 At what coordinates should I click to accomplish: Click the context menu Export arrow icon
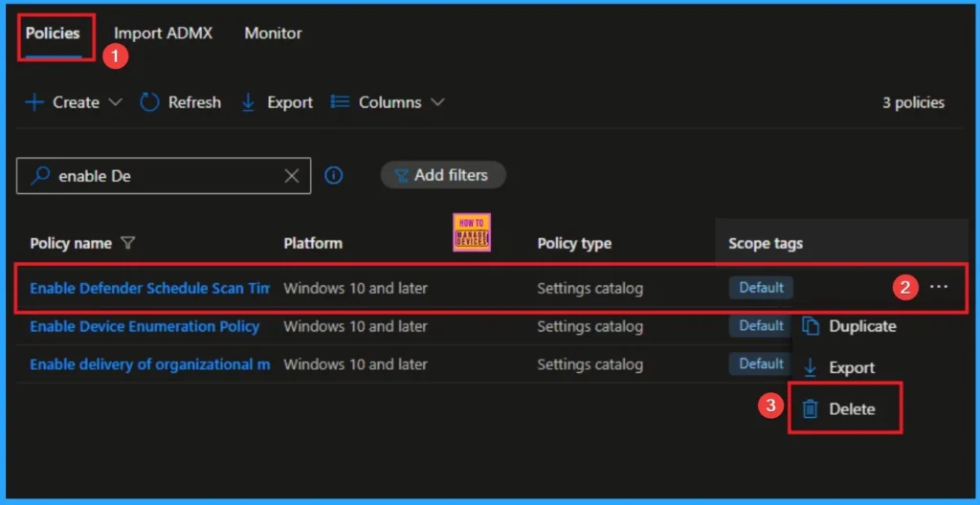810,367
